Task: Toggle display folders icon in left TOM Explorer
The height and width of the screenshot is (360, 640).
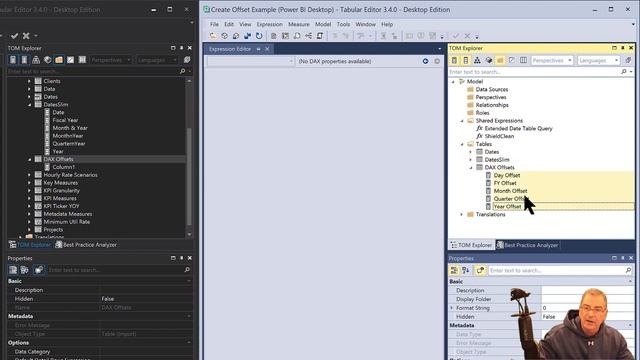Action: point(59,60)
